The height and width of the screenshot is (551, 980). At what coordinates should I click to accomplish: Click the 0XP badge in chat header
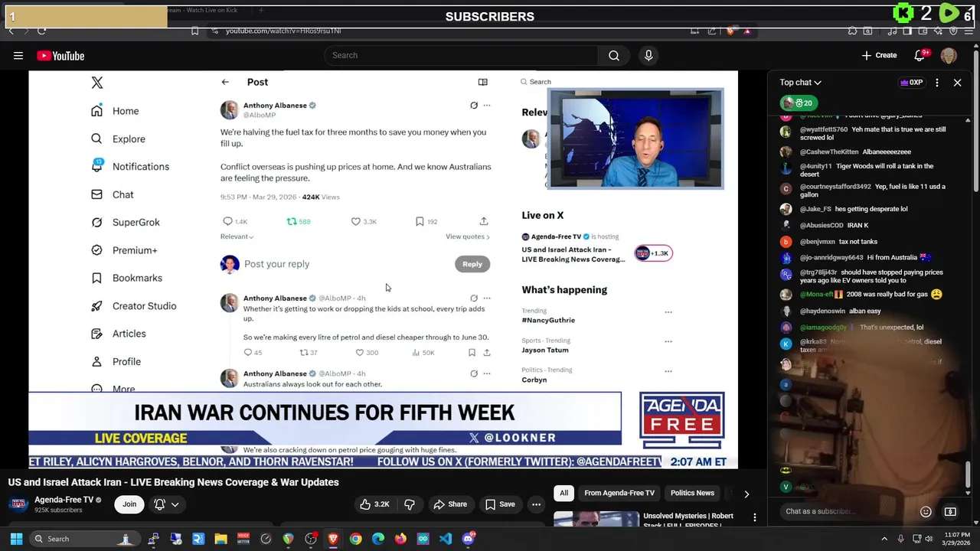click(911, 83)
